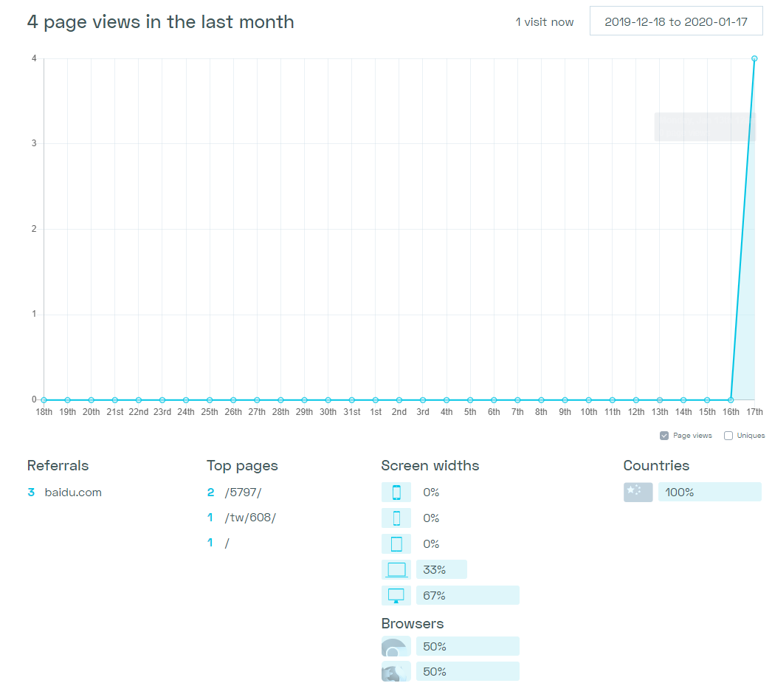Click the Top pages heading
The height and width of the screenshot is (700, 772).
[242, 466]
